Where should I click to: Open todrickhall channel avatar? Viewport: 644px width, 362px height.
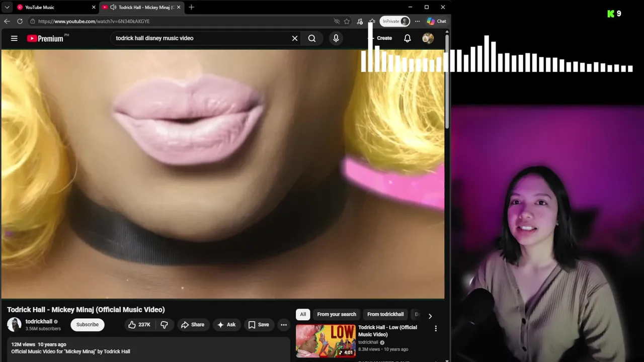pos(14,325)
